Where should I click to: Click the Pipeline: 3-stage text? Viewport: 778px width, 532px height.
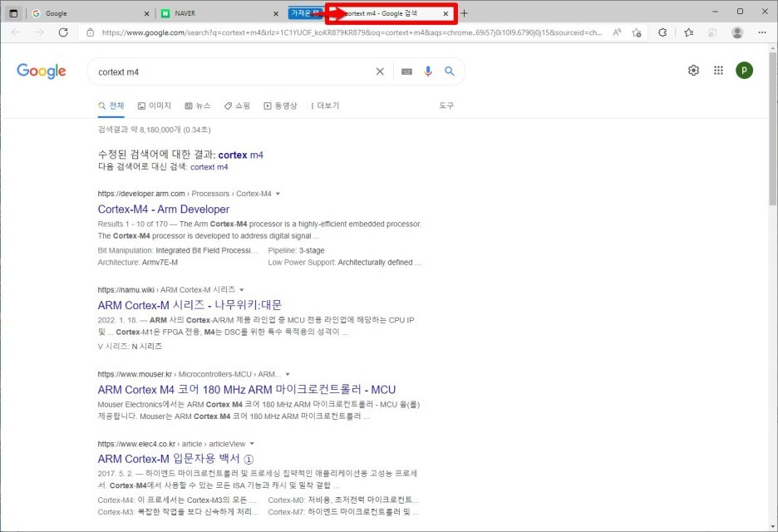(296, 250)
